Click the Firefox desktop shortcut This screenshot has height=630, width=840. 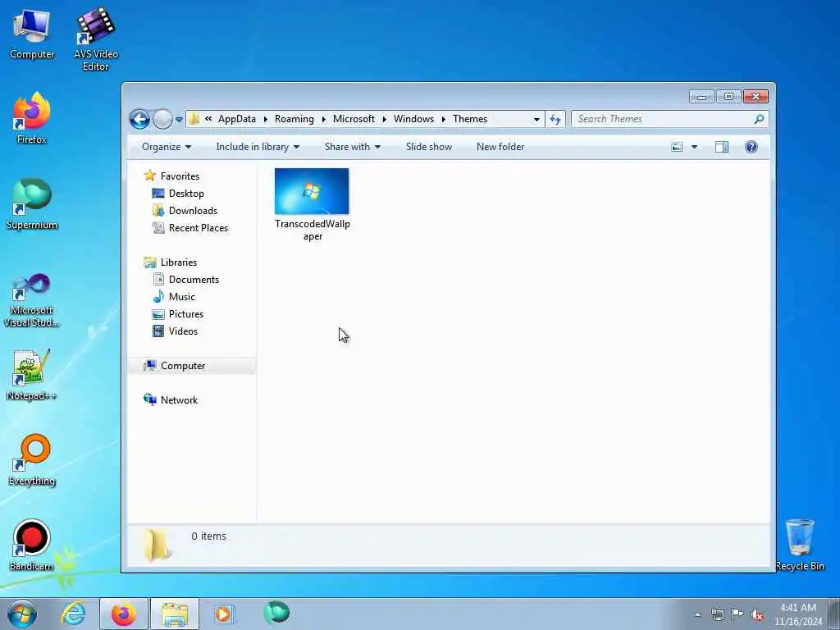tap(32, 118)
